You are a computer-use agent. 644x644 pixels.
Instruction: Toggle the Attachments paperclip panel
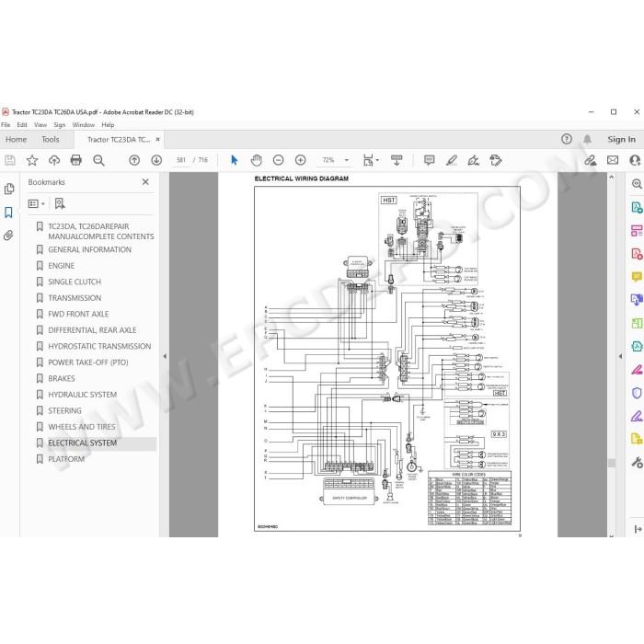click(8, 236)
